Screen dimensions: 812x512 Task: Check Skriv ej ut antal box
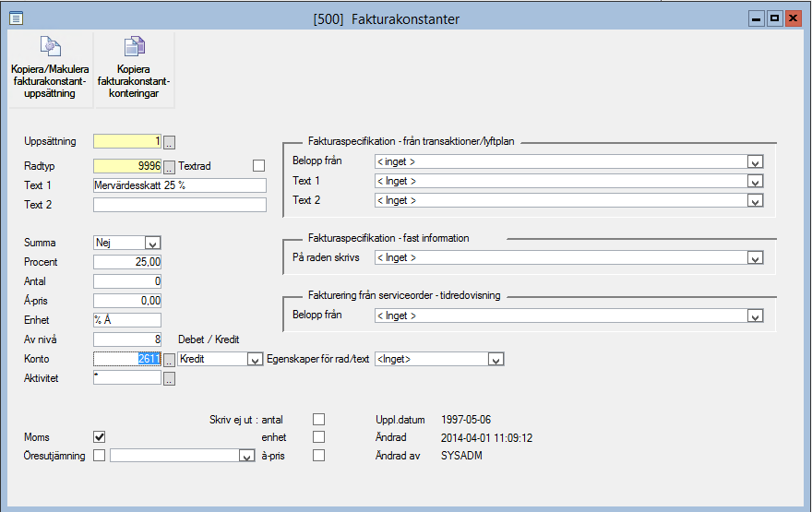[x=319, y=419]
